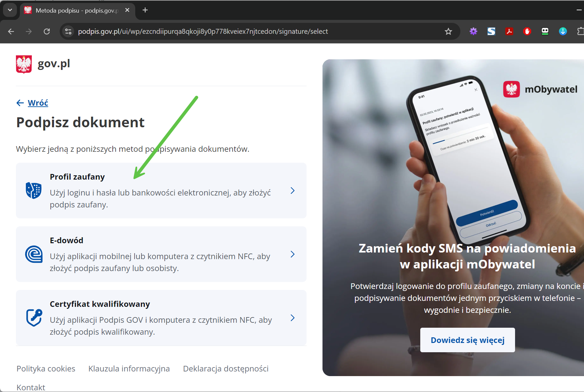The height and width of the screenshot is (392, 584).
Task: Open the tab search dropdown arrow
Action: (10, 10)
